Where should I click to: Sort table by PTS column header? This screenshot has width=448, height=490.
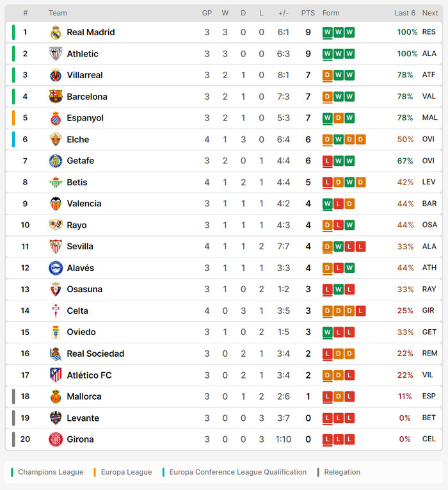[x=308, y=13]
